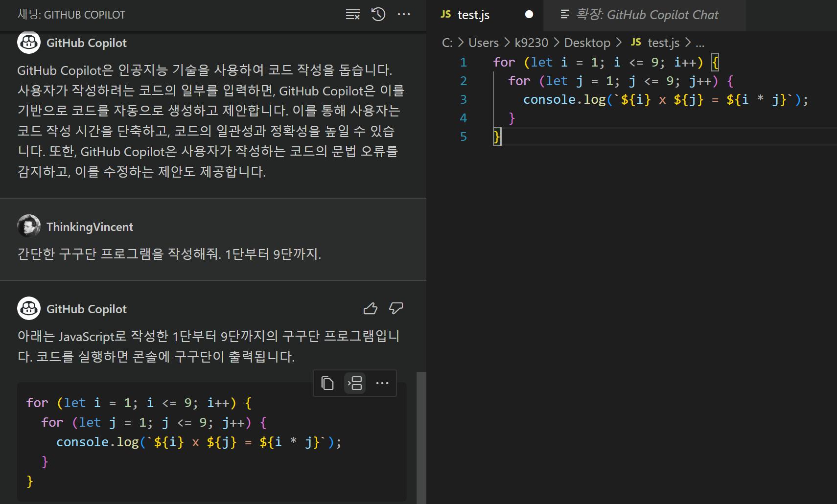Click the reply text starting '아래는 JavaScript로 작성한'
The width and height of the screenshot is (837, 504).
click(x=209, y=346)
